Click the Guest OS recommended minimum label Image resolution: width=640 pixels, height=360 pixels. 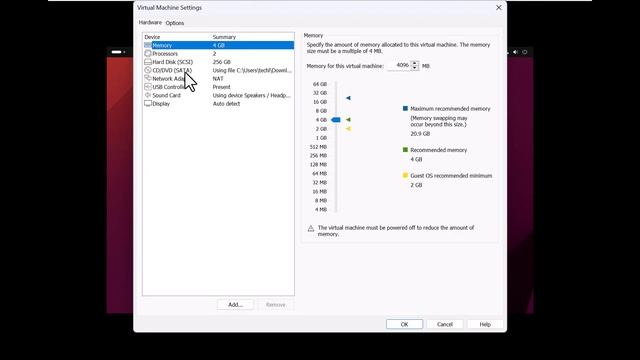(451, 176)
